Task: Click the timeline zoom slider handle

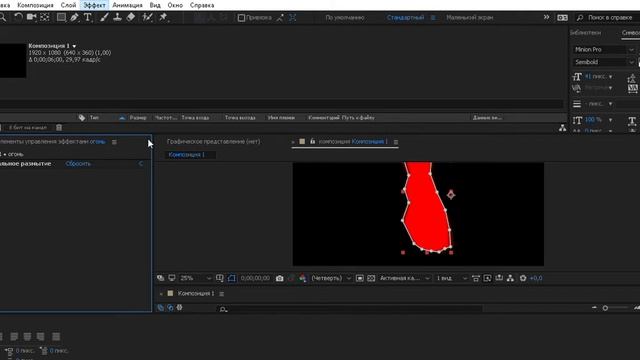Action: click(x=605, y=308)
